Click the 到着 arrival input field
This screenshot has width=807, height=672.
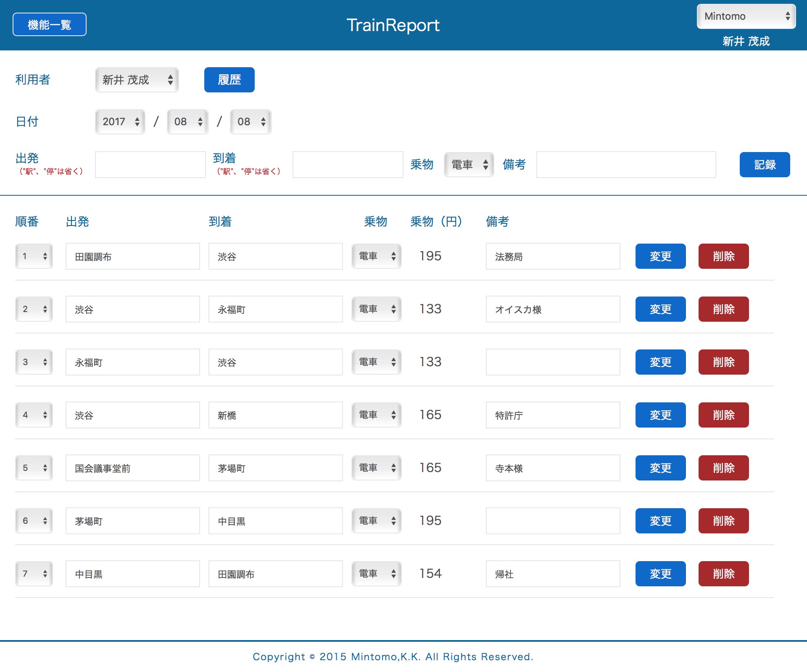point(348,164)
